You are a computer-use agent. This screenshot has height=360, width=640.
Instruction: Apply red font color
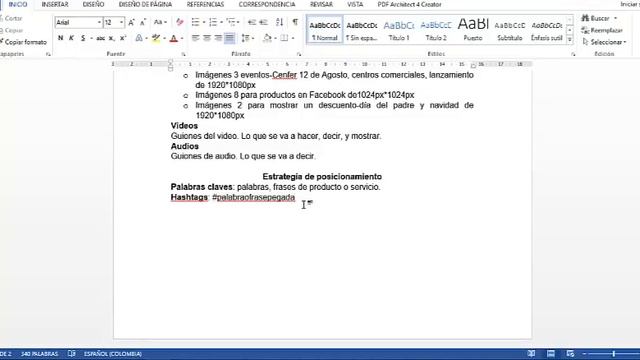(174, 38)
